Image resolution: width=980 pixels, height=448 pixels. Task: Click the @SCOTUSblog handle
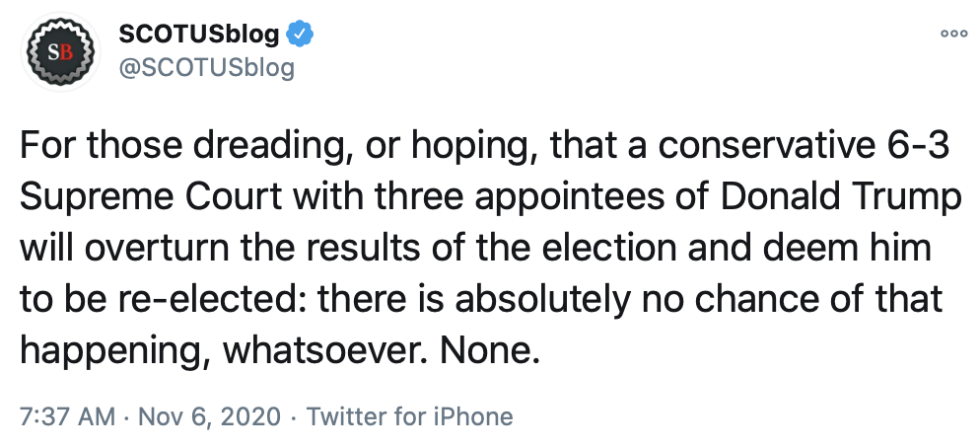[x=205, y=67]
